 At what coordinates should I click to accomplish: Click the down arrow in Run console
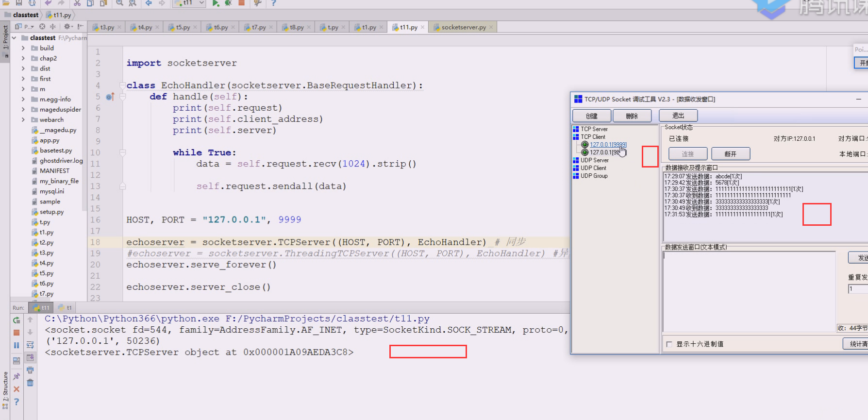30,333
